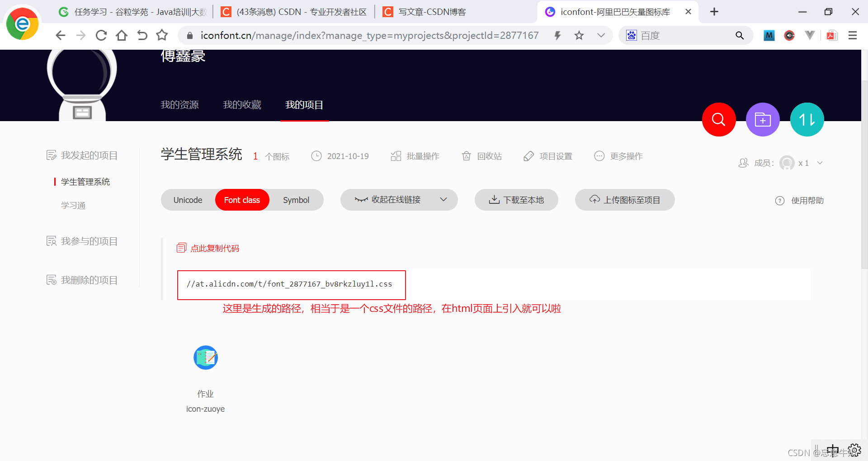Viewport: 868px width, 461px height.
Task: Click the copy-code icon beside 点此复制代码
Action: point(181,248)
